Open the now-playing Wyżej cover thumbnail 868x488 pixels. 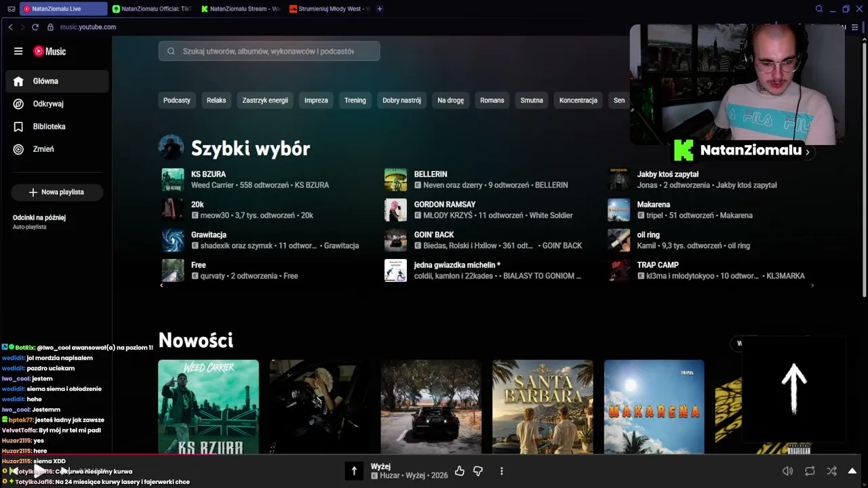point(354,471)
